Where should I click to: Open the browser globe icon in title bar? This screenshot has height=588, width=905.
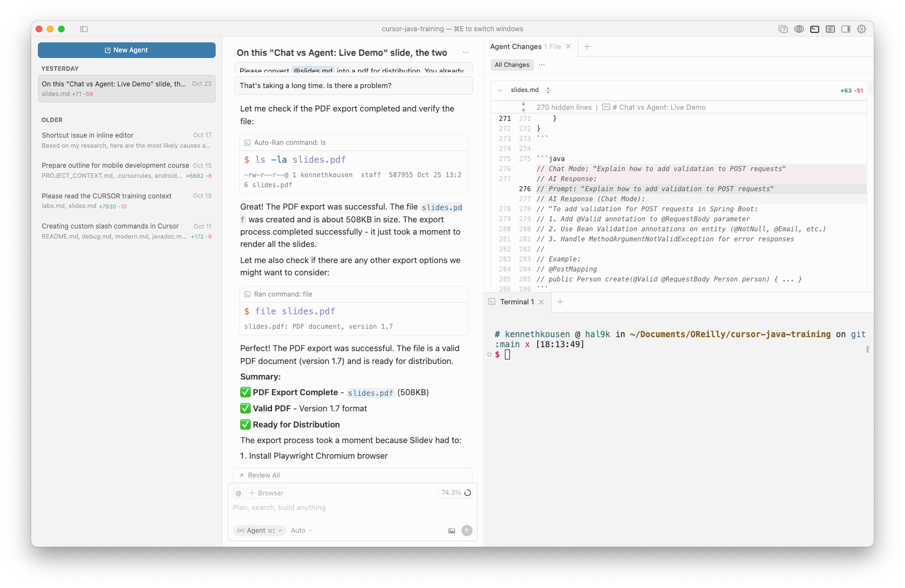click(x=799, y=29)
